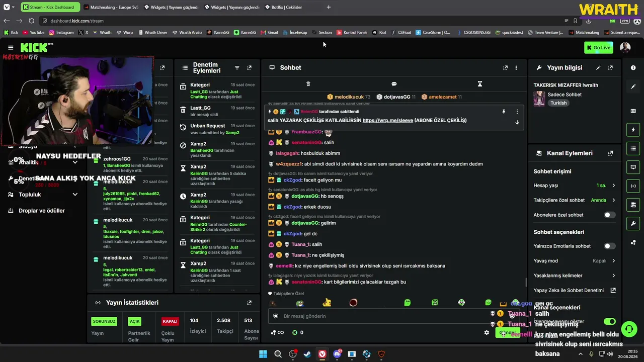The image size is (644, 362).
Task: Open the pinned message options menu
Action: pyautogui.click(x=517, y=112)
